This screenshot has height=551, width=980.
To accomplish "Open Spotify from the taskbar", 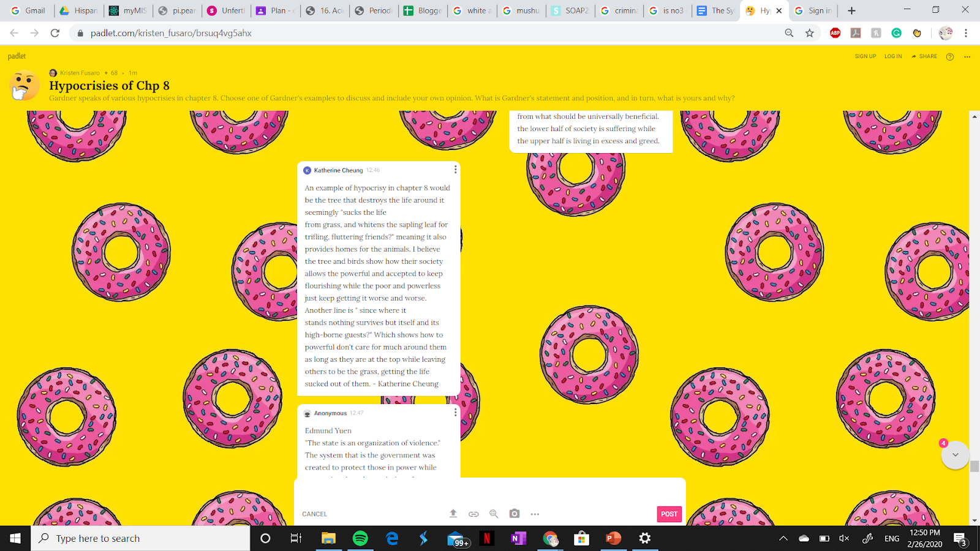I will point(360,538).
